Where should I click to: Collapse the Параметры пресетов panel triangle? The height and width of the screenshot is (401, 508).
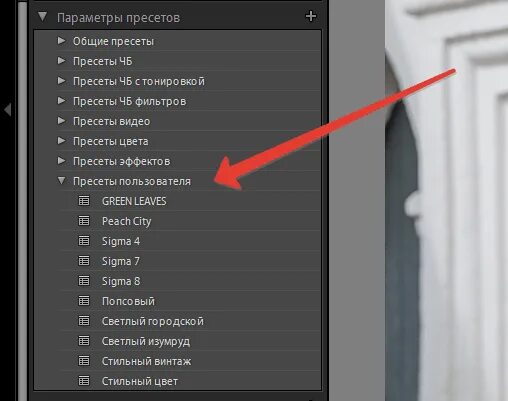(x=43, y=17)
